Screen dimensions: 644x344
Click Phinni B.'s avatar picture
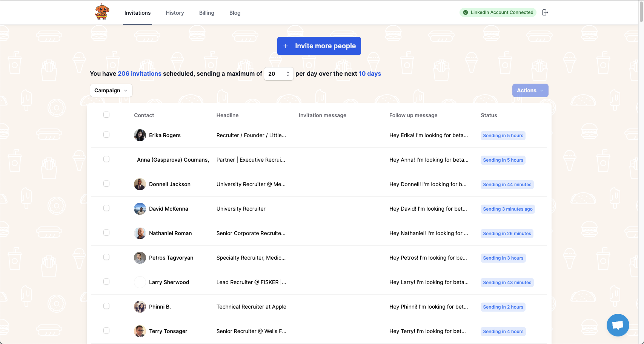click(140, 307)
